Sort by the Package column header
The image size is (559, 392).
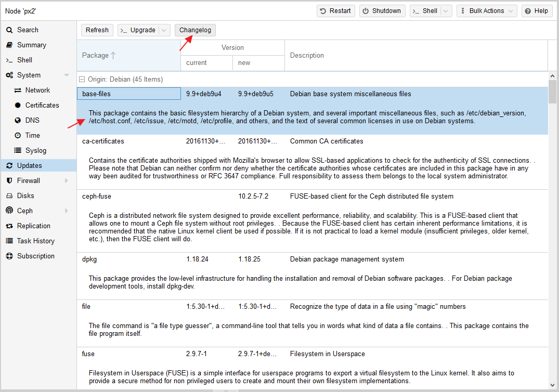[99, 56]
